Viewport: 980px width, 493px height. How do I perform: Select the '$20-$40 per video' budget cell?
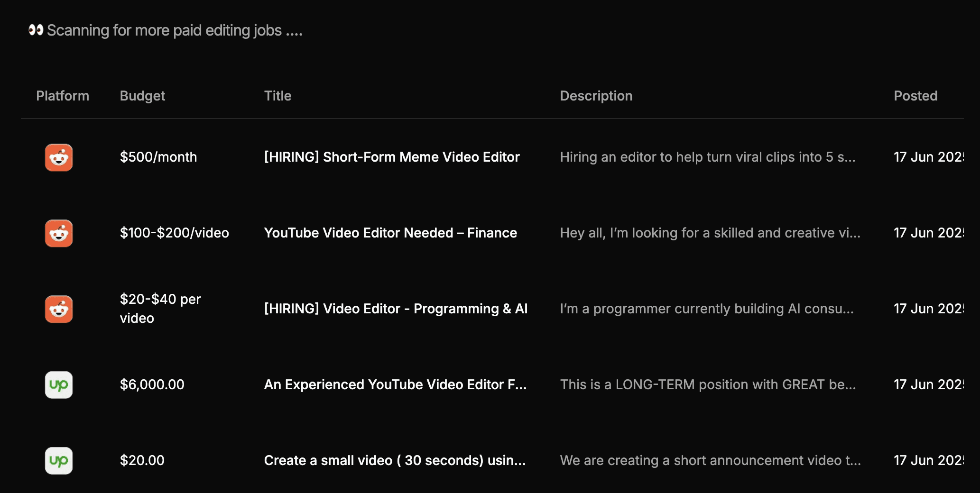tap(160, 309)
